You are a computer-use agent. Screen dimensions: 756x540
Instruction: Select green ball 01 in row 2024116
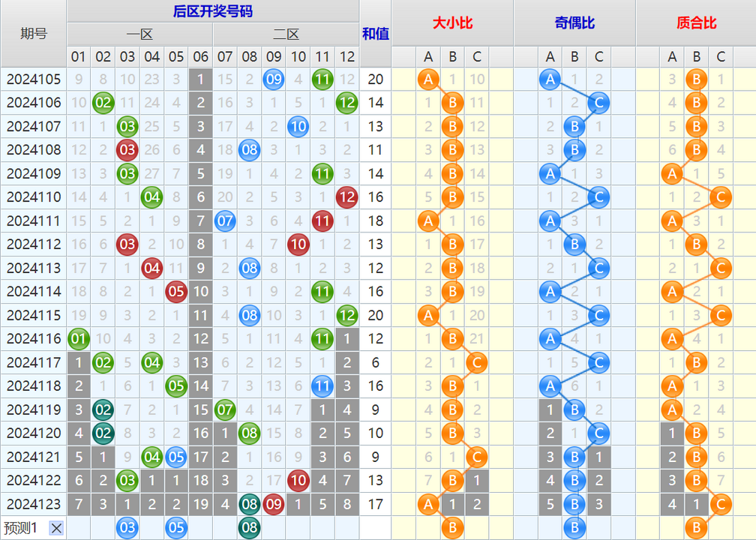(79, 339)
